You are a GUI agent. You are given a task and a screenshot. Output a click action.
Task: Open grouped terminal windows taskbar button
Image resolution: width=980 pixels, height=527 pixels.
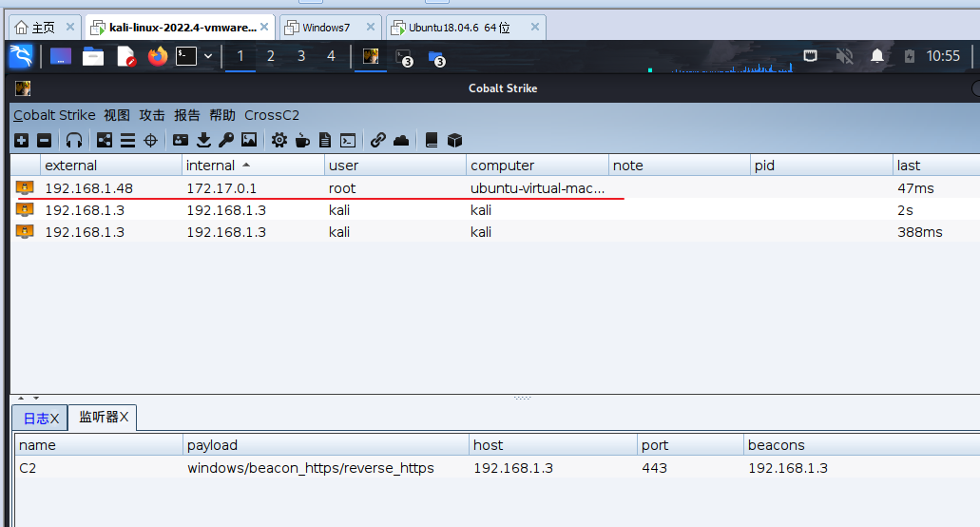(404, 57)
